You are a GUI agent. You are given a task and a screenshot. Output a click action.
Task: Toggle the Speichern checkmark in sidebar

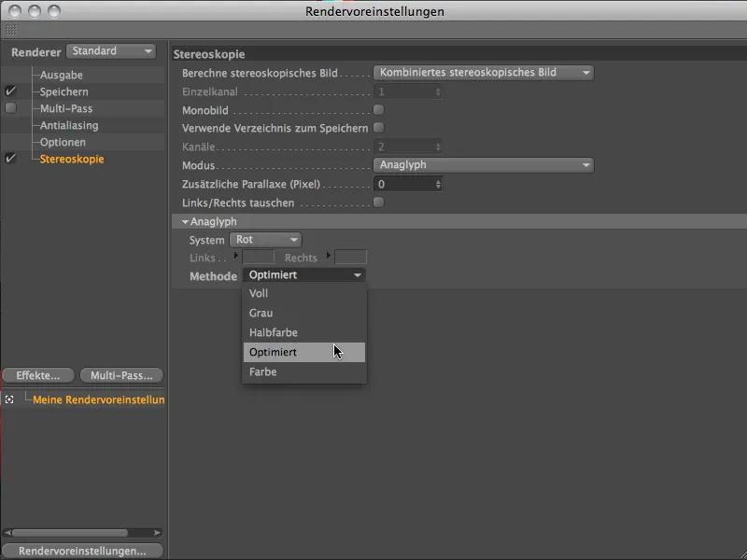coord(10,91)
